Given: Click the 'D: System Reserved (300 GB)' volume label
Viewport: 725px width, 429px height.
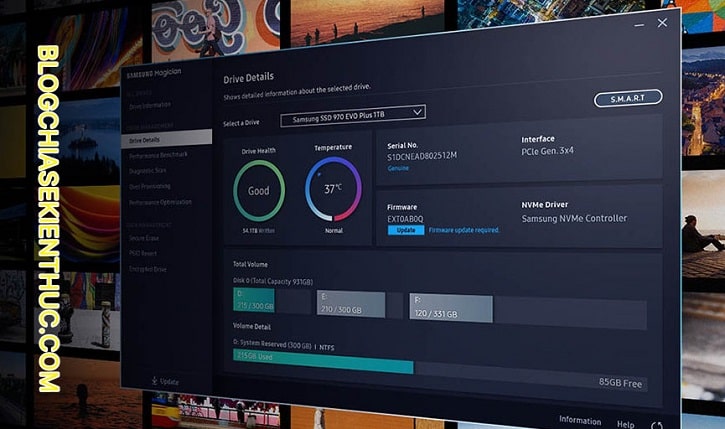Looking at the screenshot, I should coord(273,344).
